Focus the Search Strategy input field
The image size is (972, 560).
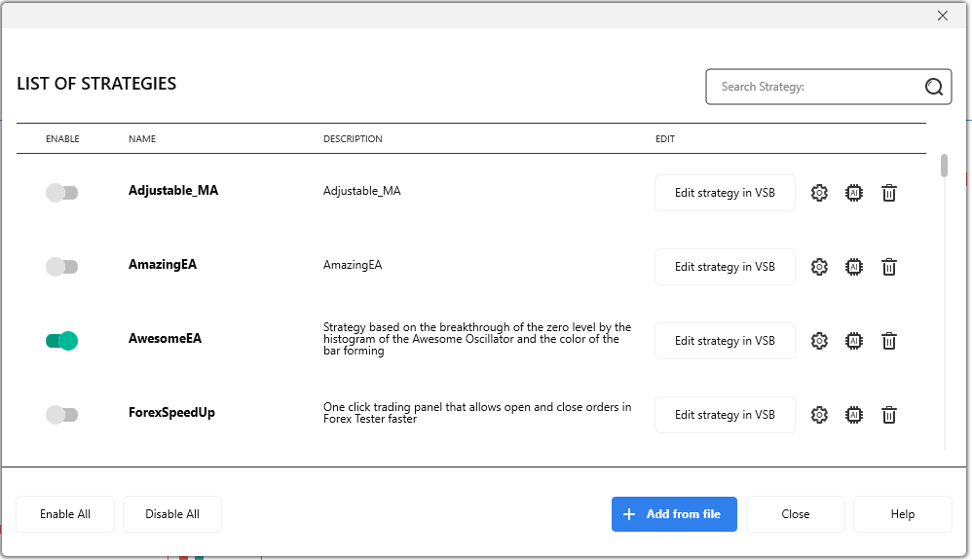coord(813,87)
